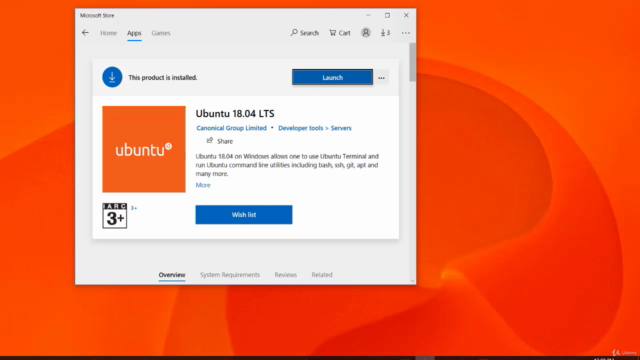Click the installed download status icon
640x360 pixels.
(x=112, y=77)
